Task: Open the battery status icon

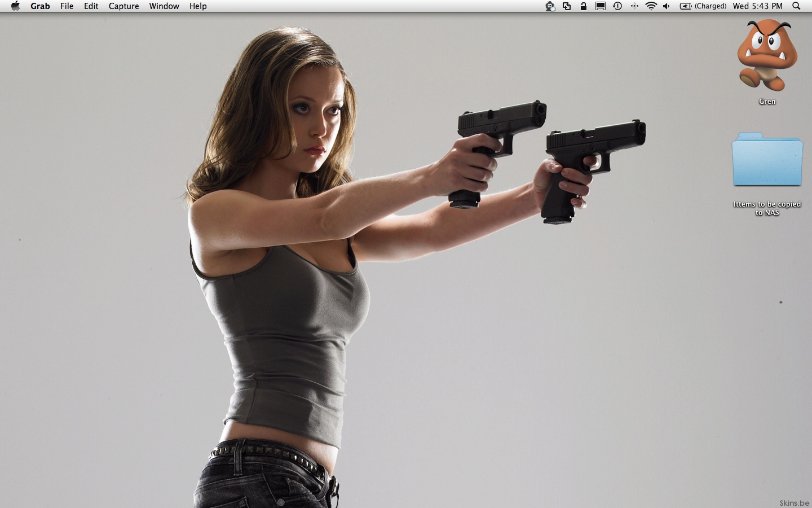Action: pyautogui.click(x=686, y=6)
